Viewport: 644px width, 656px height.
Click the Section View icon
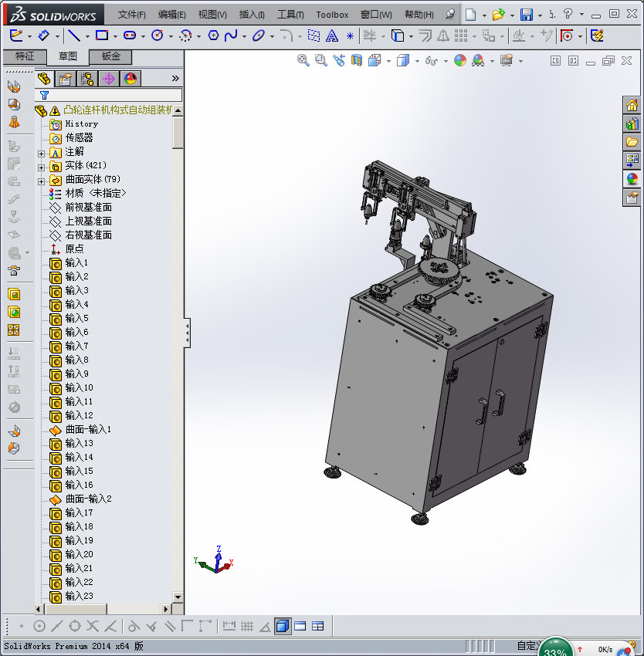click(x=356, y=61)
